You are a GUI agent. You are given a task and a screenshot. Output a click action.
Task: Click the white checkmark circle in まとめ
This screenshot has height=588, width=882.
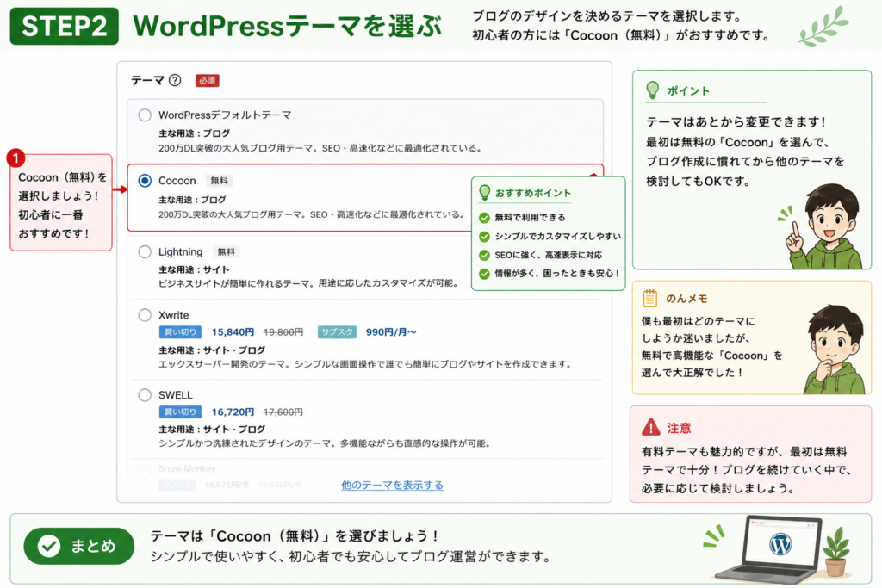(x=49, y=546)
